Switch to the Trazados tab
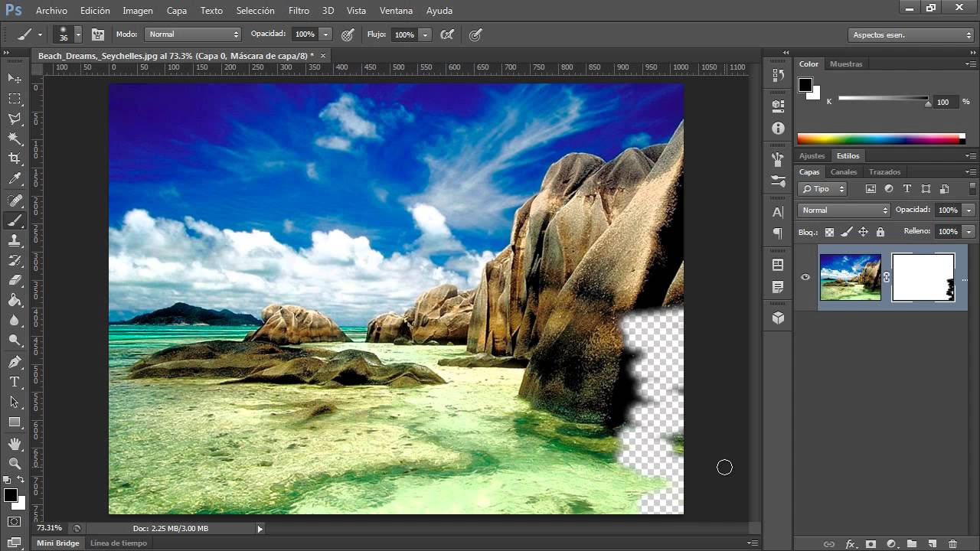 click(885, 172)
